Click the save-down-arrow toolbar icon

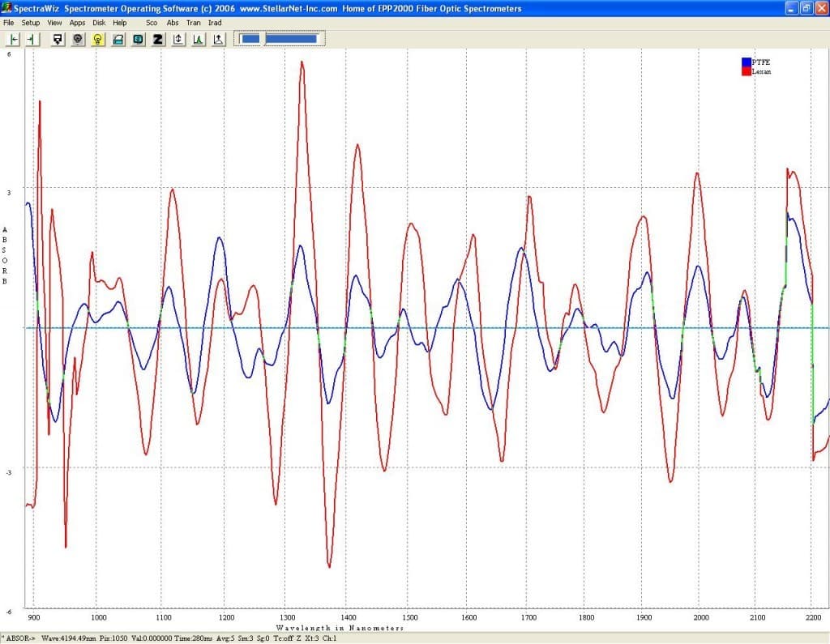[x=58, y=39]
